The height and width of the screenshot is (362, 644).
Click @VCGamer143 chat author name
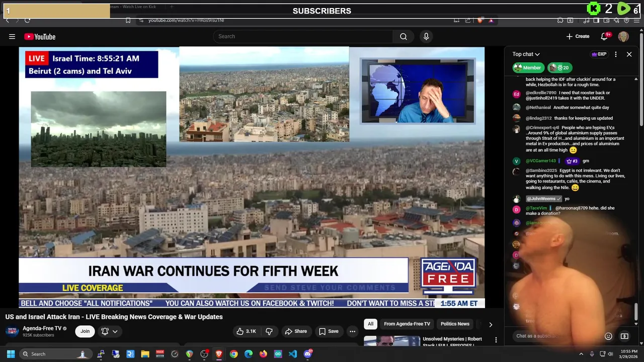tap(541, 161)
